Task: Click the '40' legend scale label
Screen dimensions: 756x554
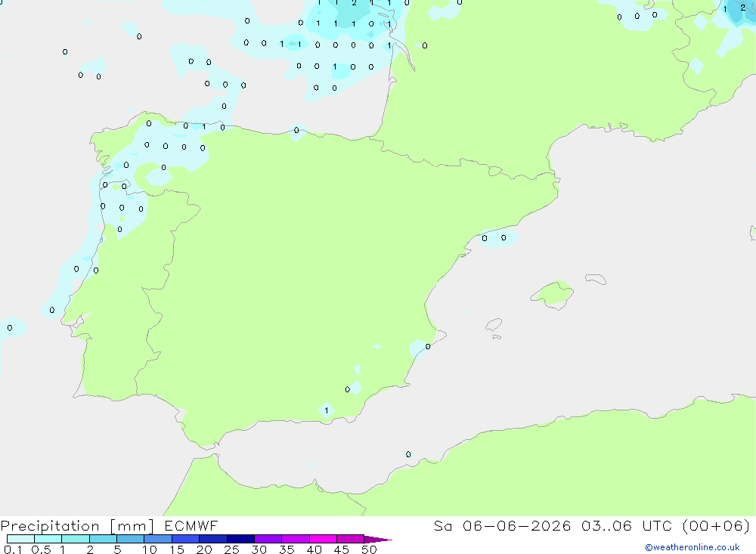Action: (x=314, y=549)
